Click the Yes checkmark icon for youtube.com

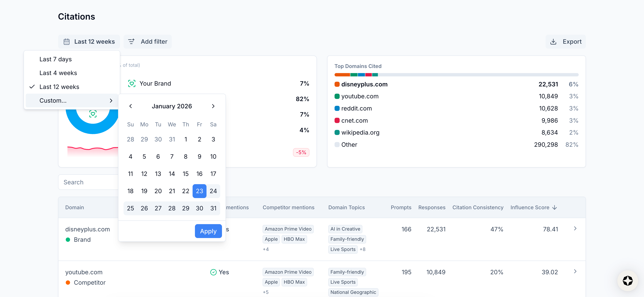click(x=213, y=272)
